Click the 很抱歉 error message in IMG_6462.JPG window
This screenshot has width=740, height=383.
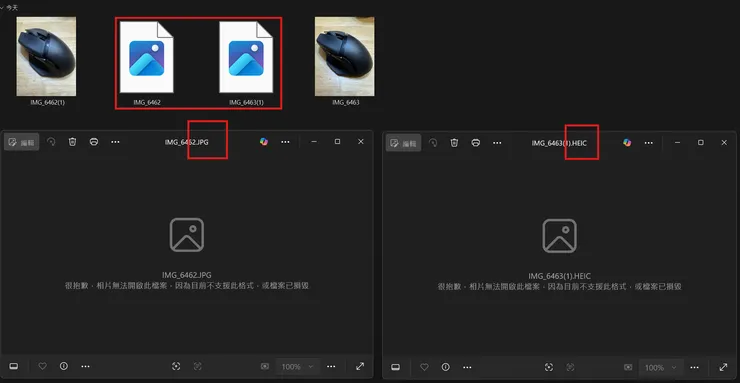click(187, 286)
